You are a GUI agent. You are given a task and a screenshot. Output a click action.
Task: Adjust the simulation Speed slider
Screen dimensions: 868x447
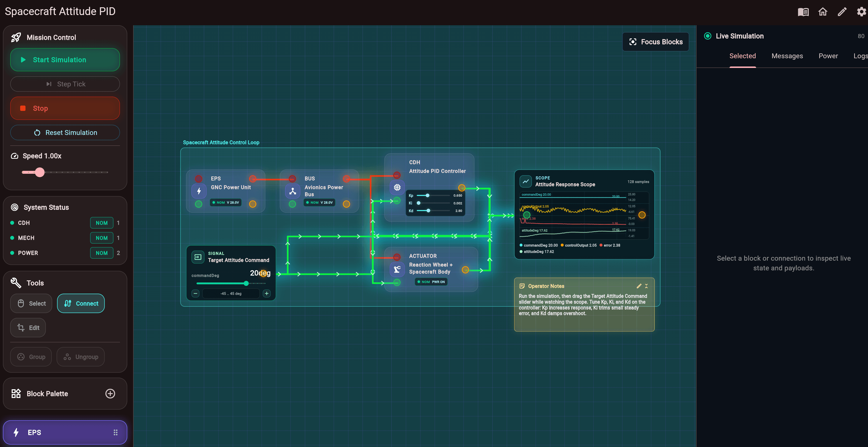pos(65,172)
